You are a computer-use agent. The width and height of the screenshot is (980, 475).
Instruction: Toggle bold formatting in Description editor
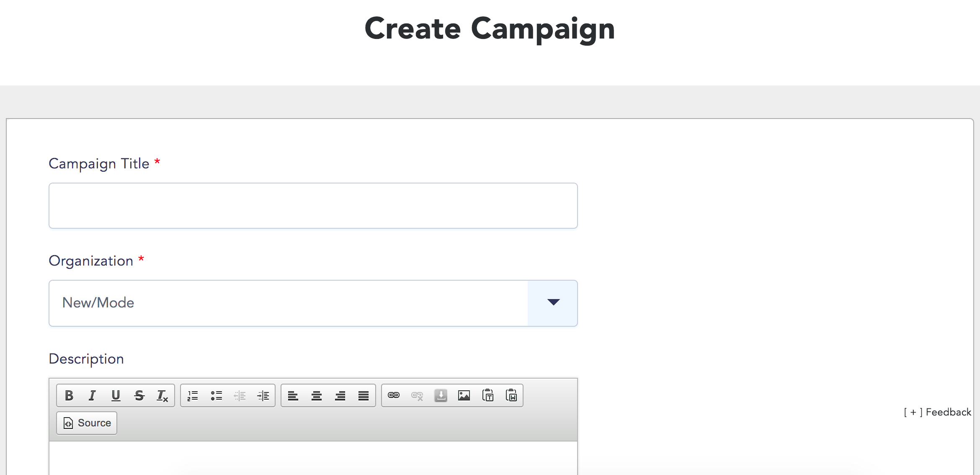tap(69, 395)
